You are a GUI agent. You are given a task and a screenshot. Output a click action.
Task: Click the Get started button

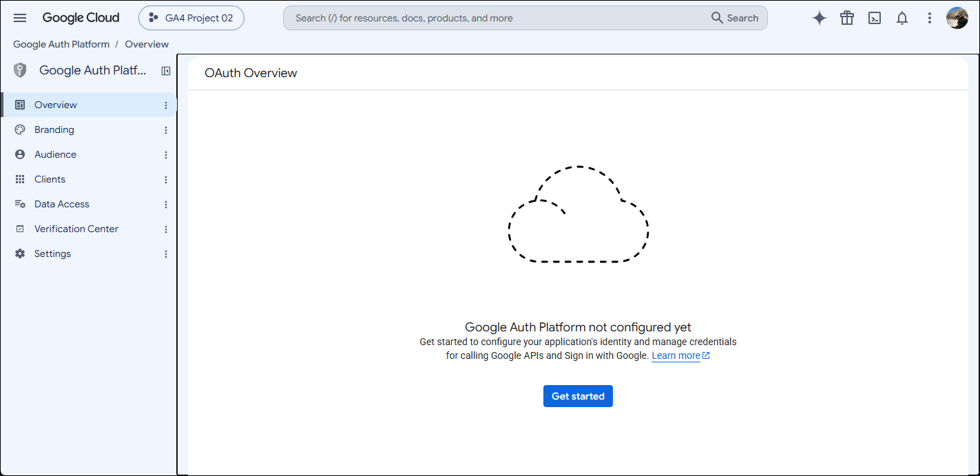[x=578, y=396]
